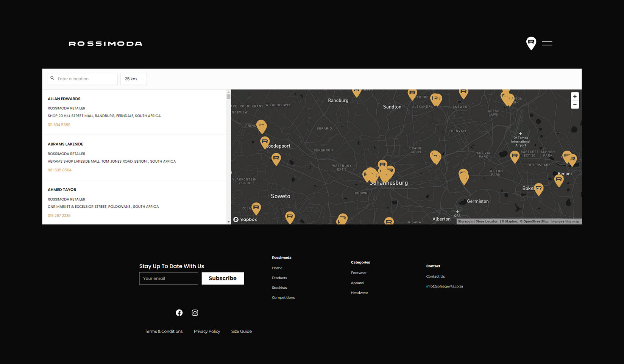The width and height of the screenshot is (624, 364).
Task: Select the Abrams Lakeside store entry
Action: 66,144
